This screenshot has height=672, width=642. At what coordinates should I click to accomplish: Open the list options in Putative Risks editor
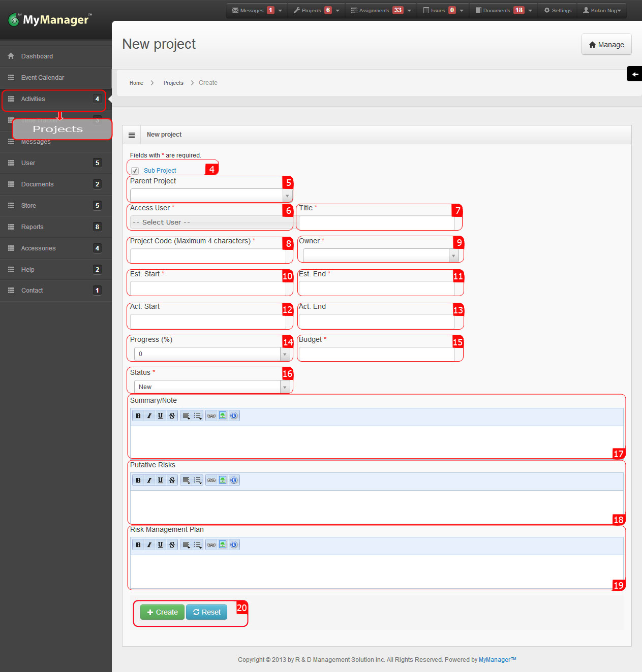click(x=198, y=481)
